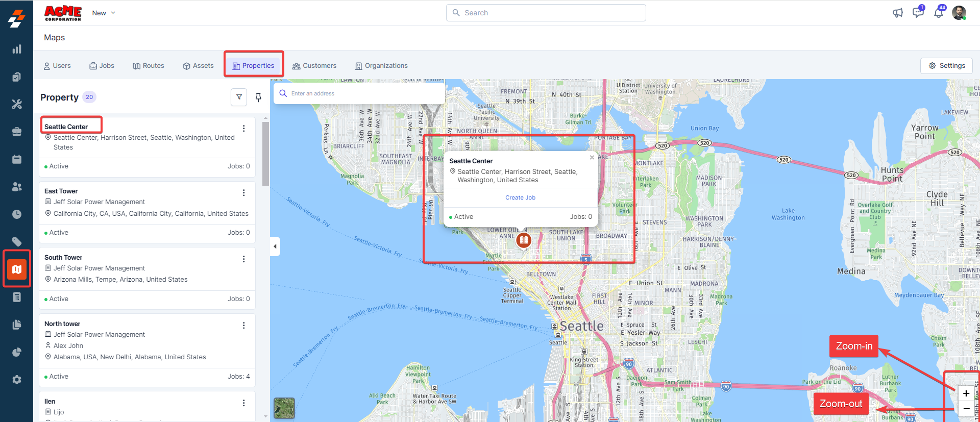
Task: Switch to the Users tab
Action: coord(57,66)
